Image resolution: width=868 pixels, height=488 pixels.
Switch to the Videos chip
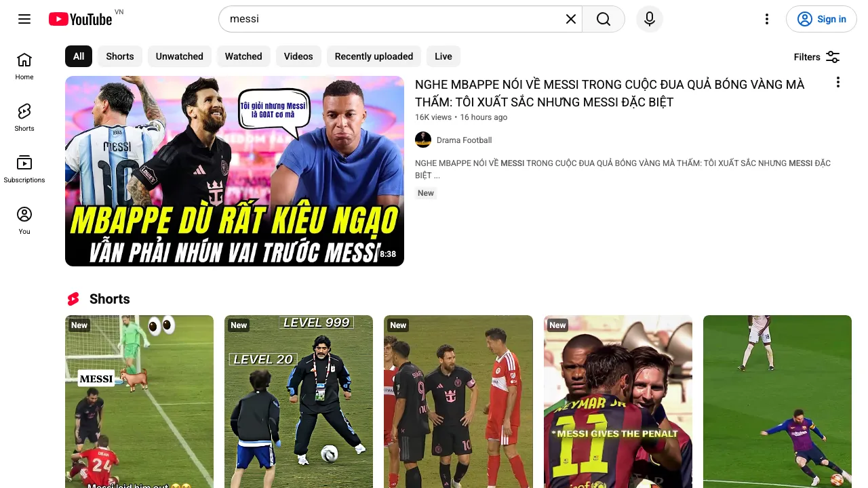click(298, 56)
